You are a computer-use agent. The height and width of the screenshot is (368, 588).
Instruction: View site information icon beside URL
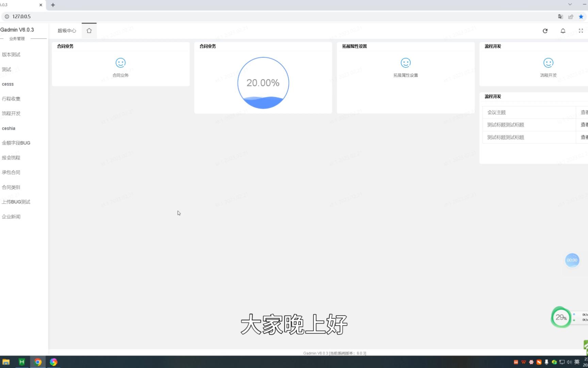pyautogui.click(x=7, y=16)
